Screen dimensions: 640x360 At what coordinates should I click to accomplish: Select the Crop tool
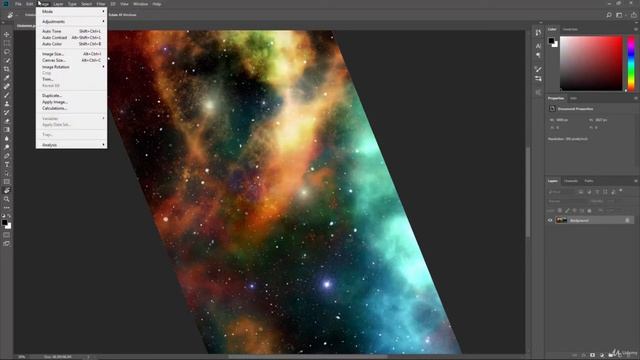point(7,69)
